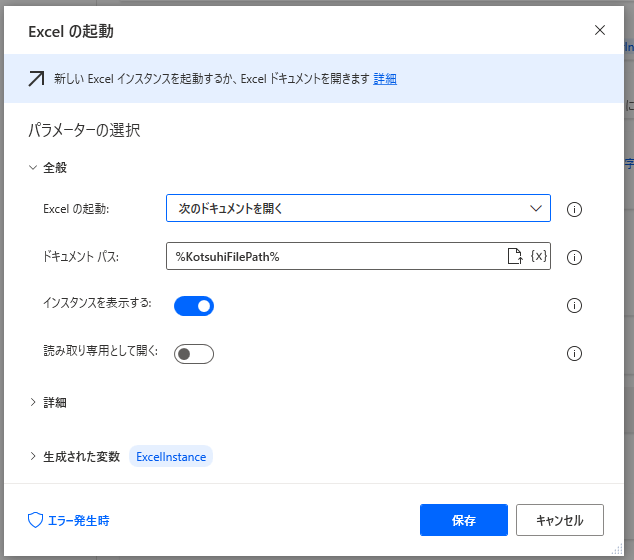Click the 保存 button
The image size is (634, 560).
tap(464, 520)
